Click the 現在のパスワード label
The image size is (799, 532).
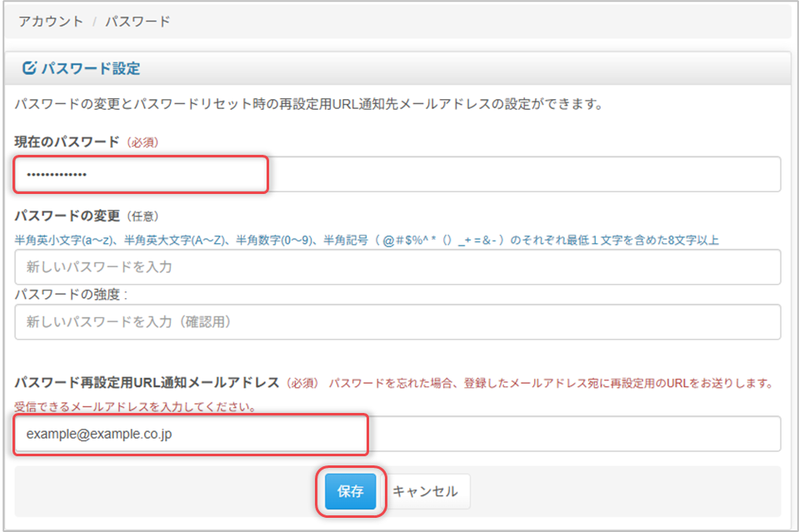coord(67,142)
